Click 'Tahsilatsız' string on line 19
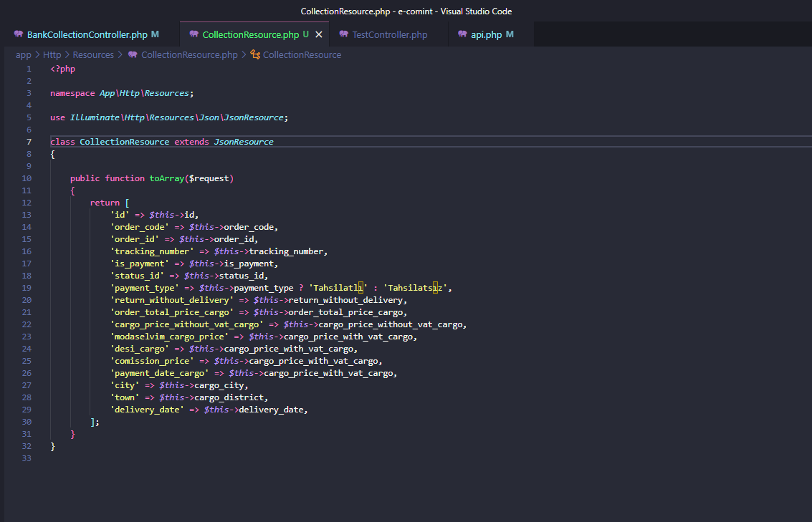Screen dimensions: 812x522 click(x=416, y=288)
